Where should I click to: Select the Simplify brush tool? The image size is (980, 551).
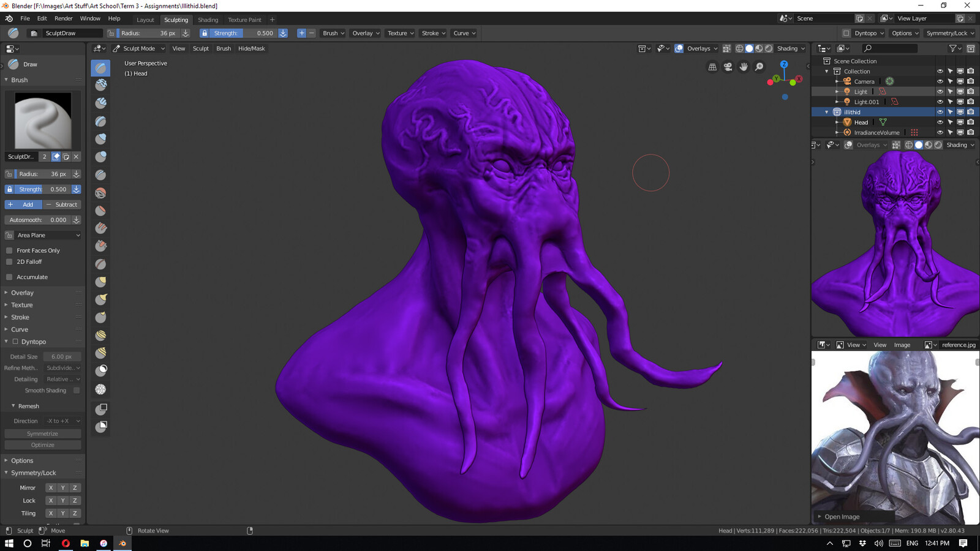pos(100,389)
